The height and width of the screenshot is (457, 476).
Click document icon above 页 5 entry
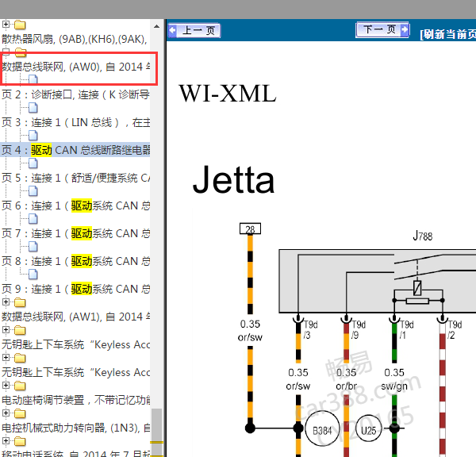tap(33, 163)
